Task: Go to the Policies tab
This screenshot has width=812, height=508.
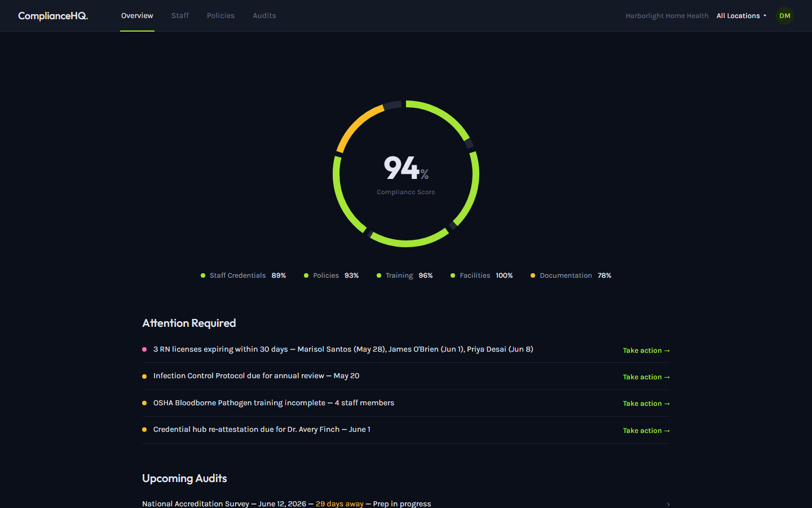Action: click(220, 16)
